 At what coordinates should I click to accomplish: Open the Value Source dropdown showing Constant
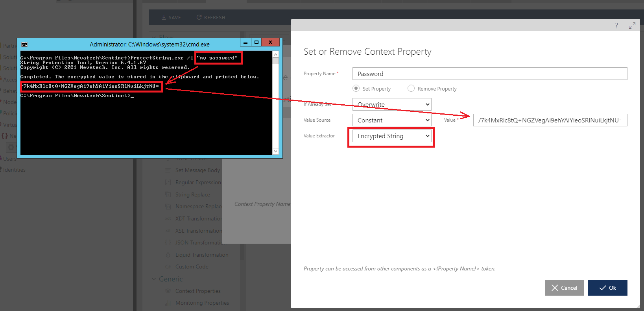click(392, 120)
